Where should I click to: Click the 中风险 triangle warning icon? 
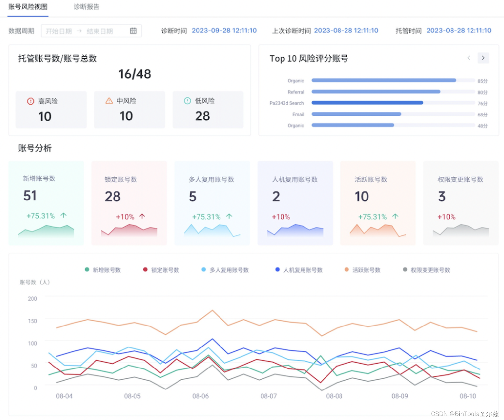(x=109, y=101)
